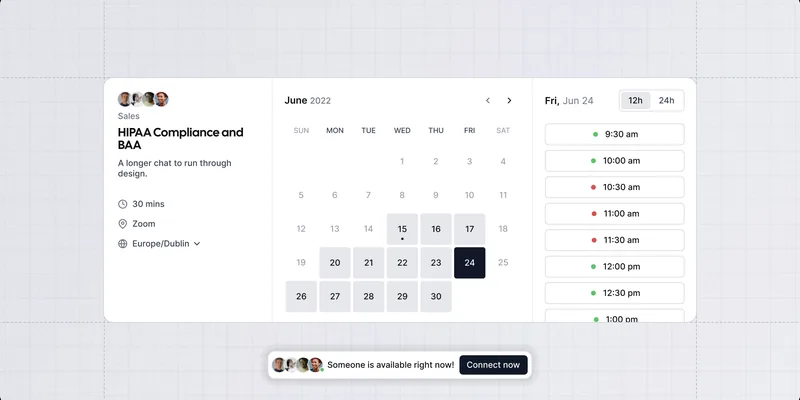
Task: Click the disabled date 10
Action: pos(469,195)
